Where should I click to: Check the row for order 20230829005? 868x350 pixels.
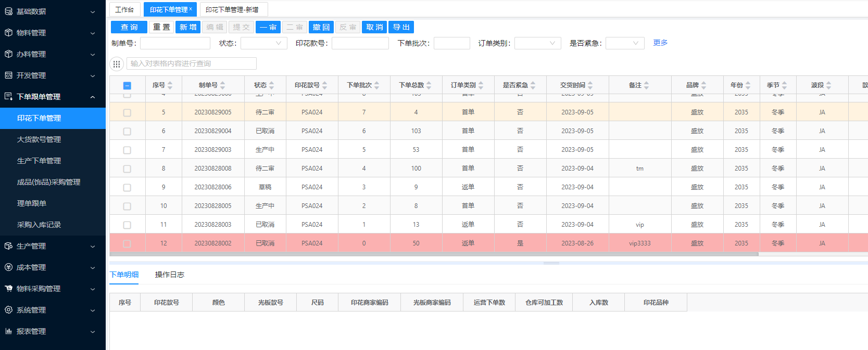click(127, 113)
